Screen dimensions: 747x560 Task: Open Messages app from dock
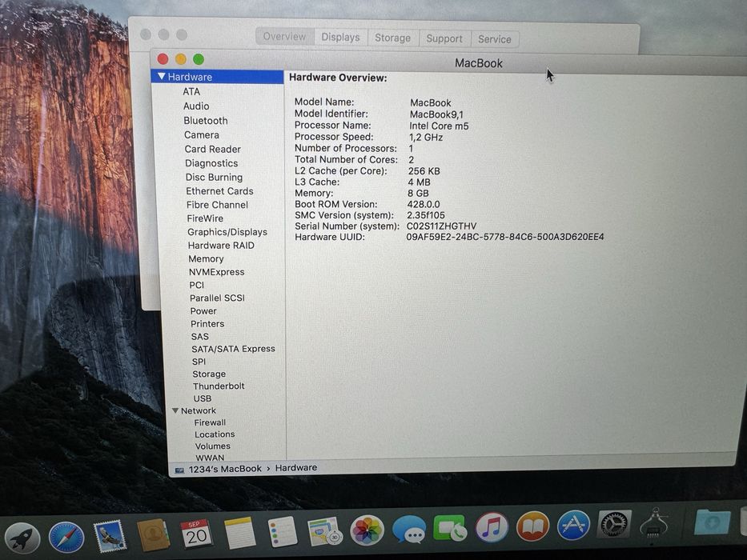[x=409, y=530]
